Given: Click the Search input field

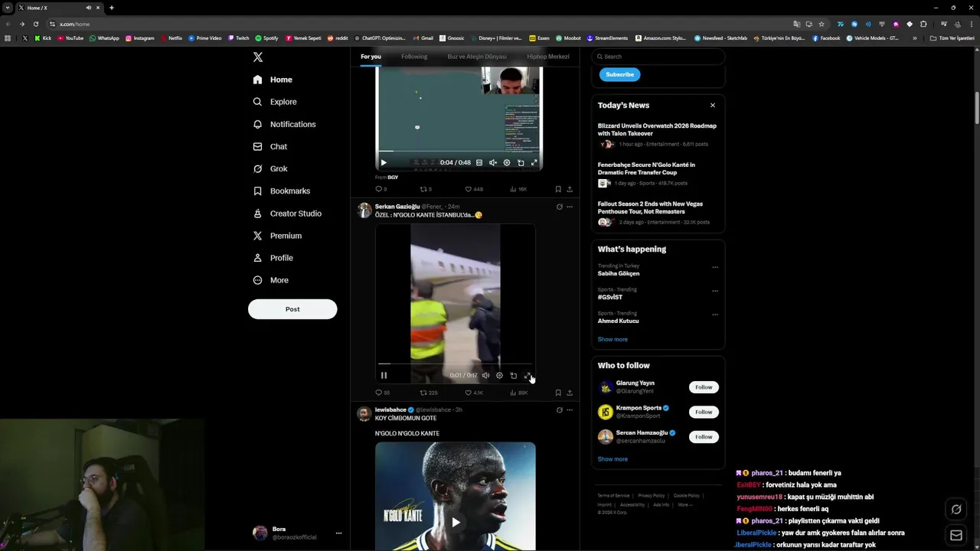Looking at the screenshot, I should [658, 57].
